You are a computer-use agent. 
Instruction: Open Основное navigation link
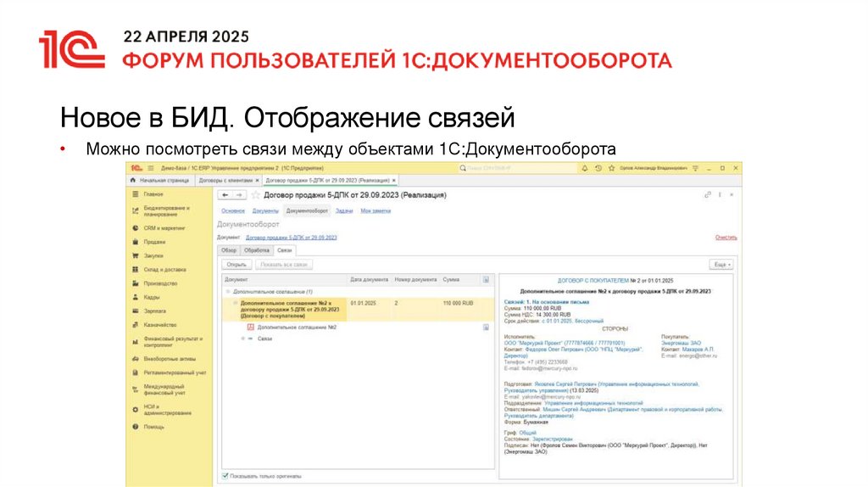[x=233, y=211]
